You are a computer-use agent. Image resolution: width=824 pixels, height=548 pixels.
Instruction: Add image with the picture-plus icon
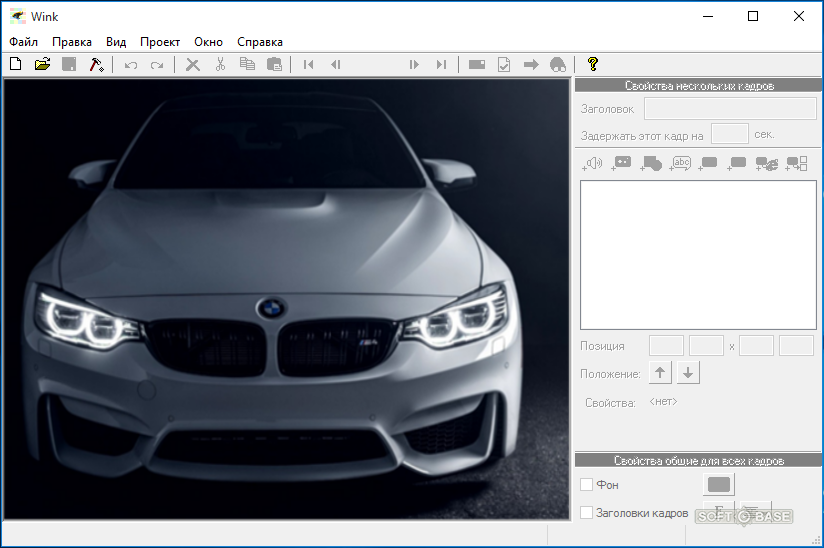[x=621, y=164]
